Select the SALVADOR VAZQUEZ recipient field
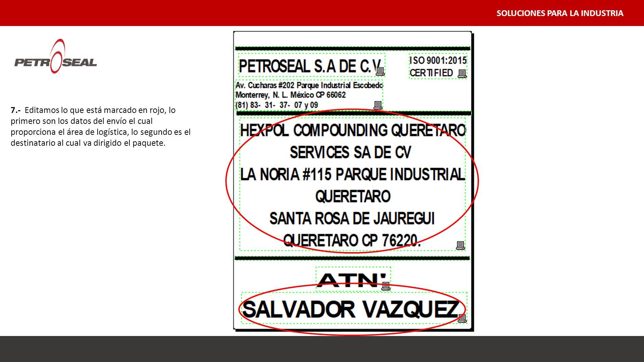The height and width of the screenshot is (362, 644). tap(354, 308)
